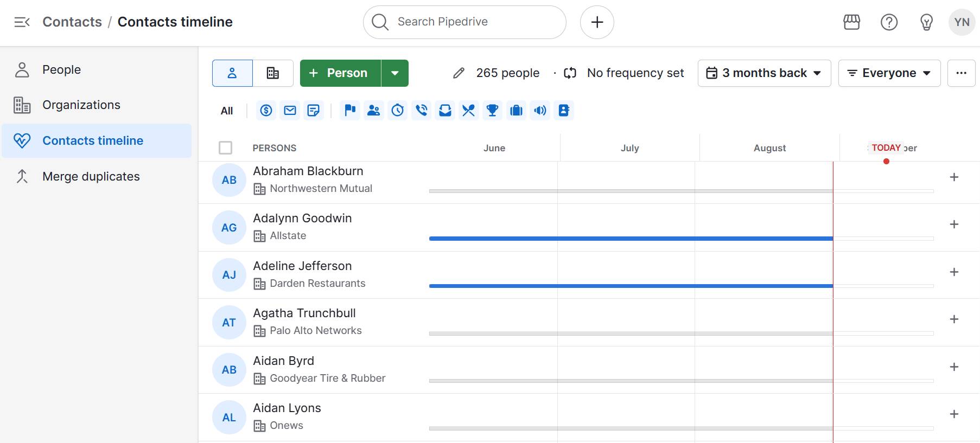Open Abraham Blackburn contact
Image resolution: width=980 pixels, height=443 pixels.
click(308, 171)
